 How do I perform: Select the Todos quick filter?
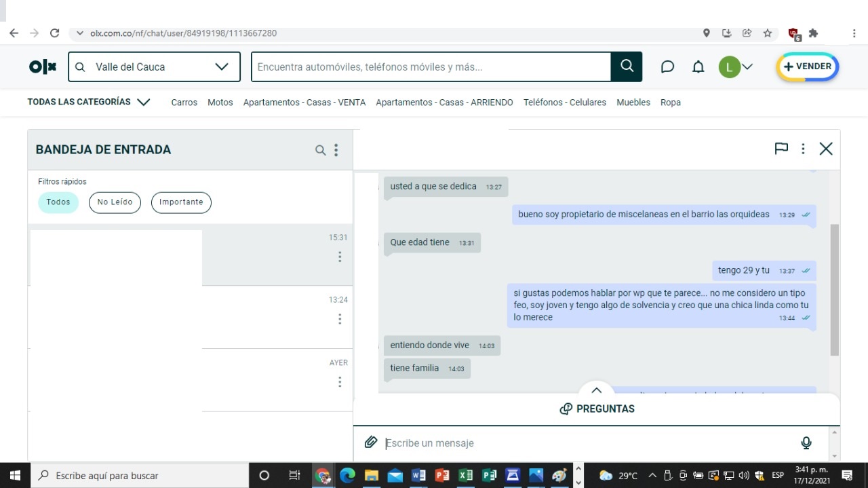pos(58,202)
